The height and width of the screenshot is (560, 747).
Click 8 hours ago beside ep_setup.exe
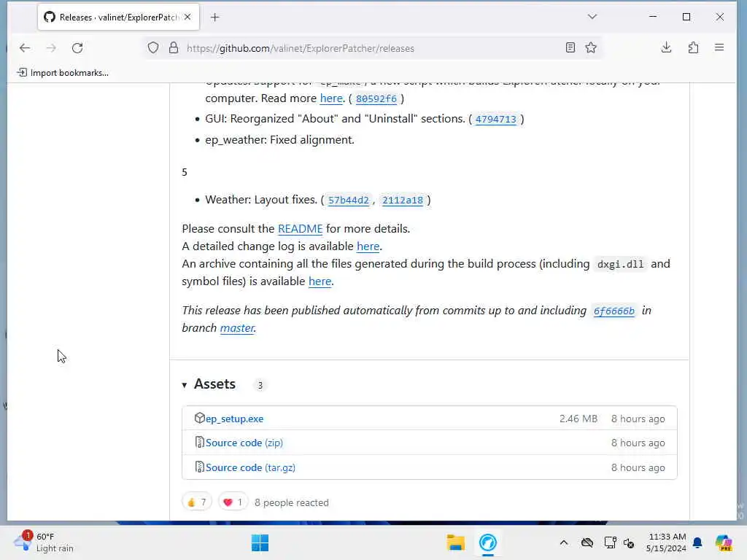[638, 419]
